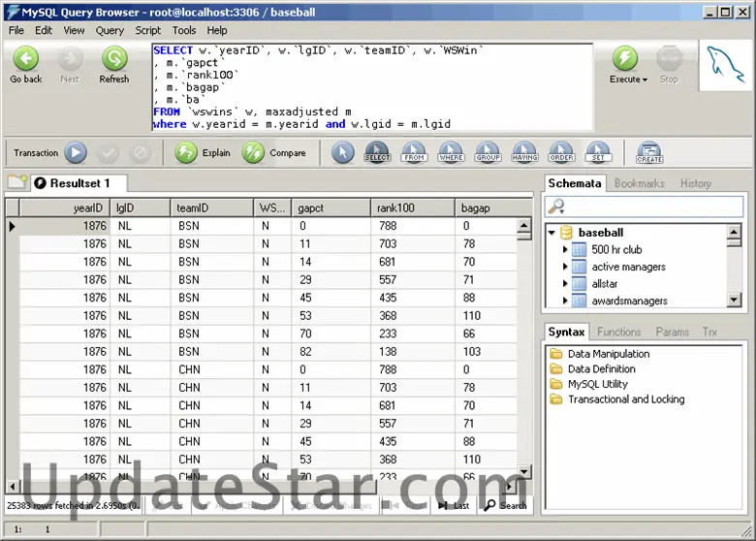This screenshot has height=541, width=756.
Task: Open the Tools menu
Action: tap(184, 30)
